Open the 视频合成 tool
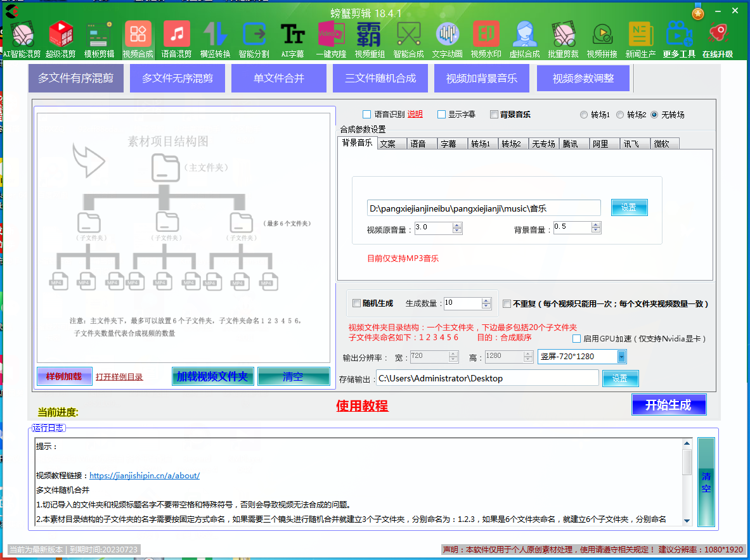 click(138, 40)
